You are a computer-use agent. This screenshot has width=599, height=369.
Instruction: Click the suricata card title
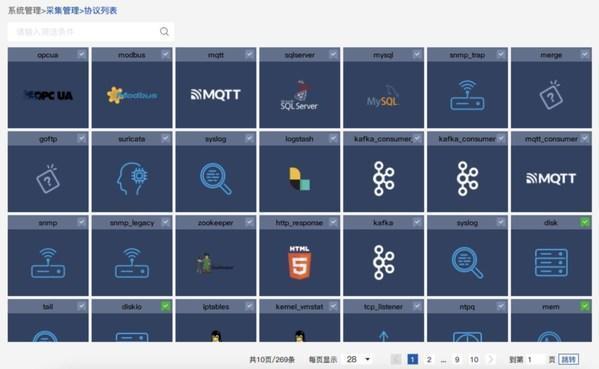(x=132, y=139)
